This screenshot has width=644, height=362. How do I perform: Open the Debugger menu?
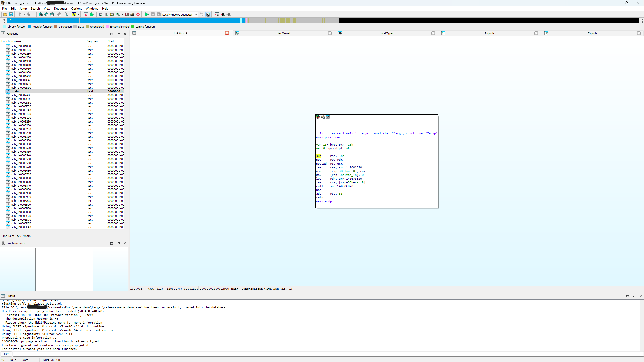point(60,8)
